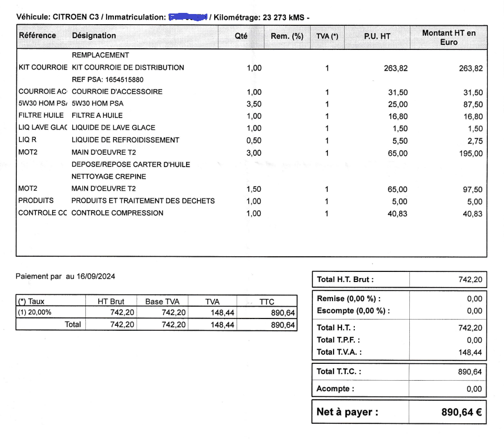Select the Net à payer amount 890,64 €

[x=461, y=412]
